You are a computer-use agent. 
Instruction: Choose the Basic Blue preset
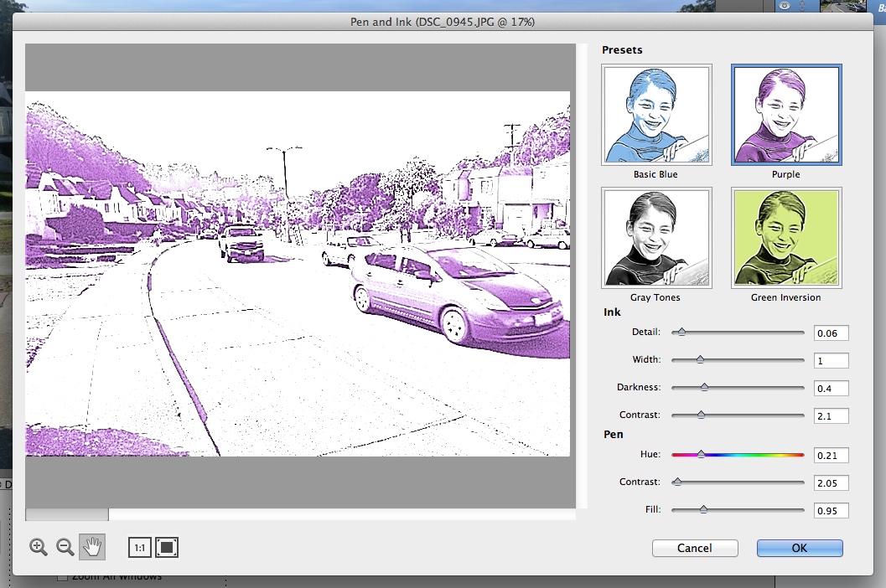click(656, 115)
